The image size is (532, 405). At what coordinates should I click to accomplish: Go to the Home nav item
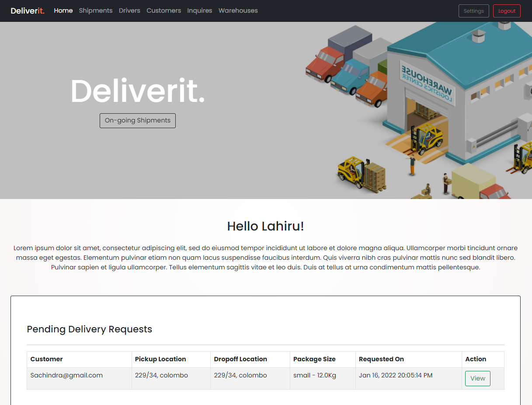[x=63, y=10]
